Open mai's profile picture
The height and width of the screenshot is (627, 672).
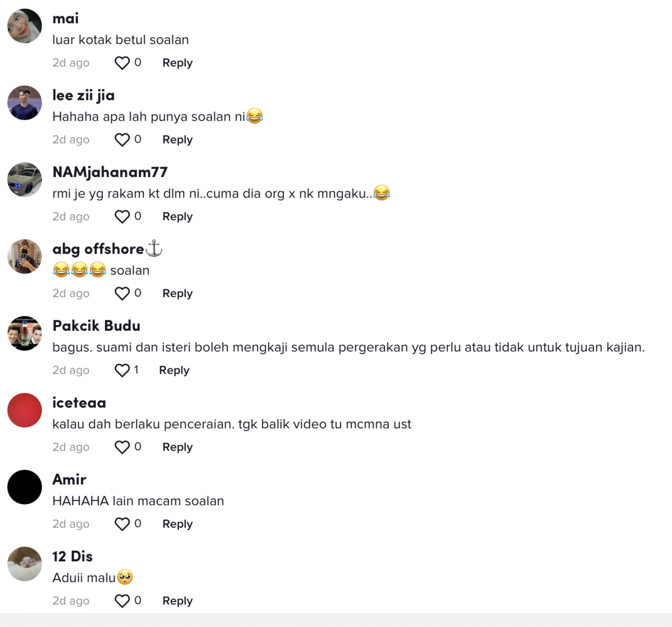click(x=24, y=26)
